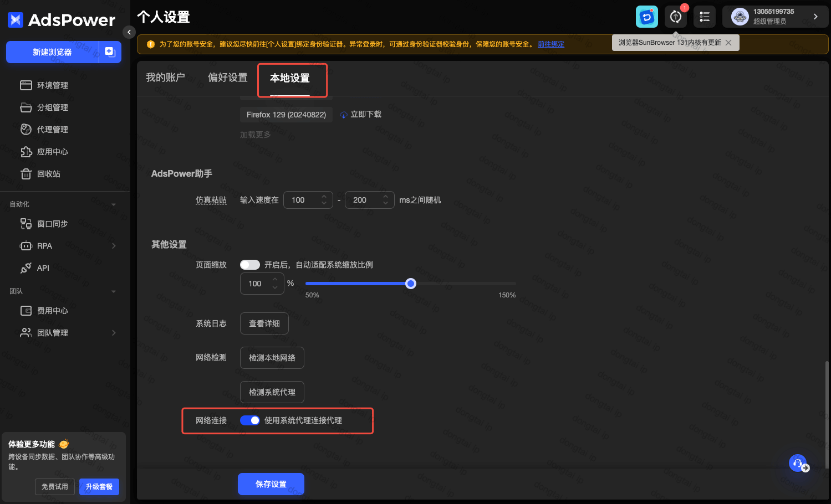Open 应用中心 in the sidebar
Viewport: 831px width, 504px height.
(x=52, y=152)
